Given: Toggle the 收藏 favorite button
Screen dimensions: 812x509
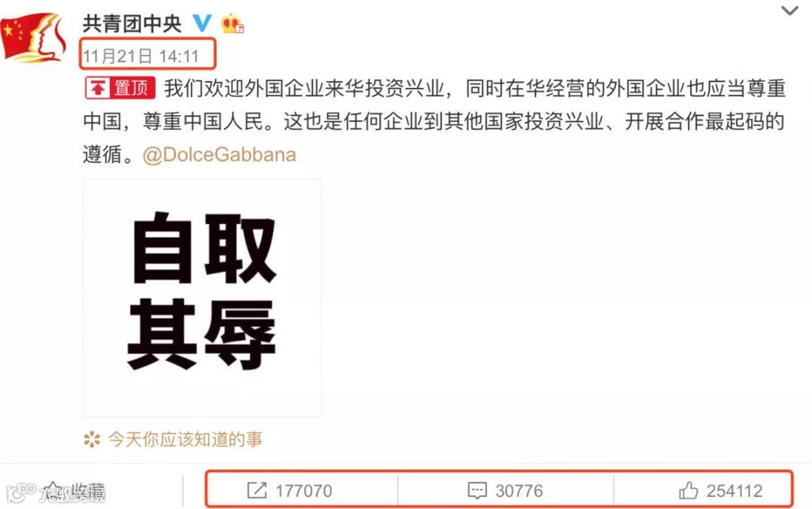Looking at the screenshot, I should (74, 491).
